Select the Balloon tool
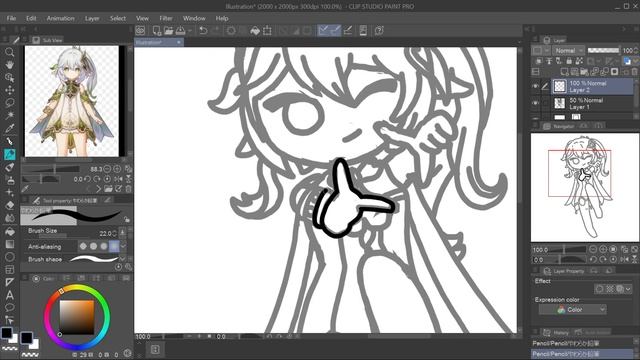The width and height of the screenshot is (640, 360). point(9,307)
